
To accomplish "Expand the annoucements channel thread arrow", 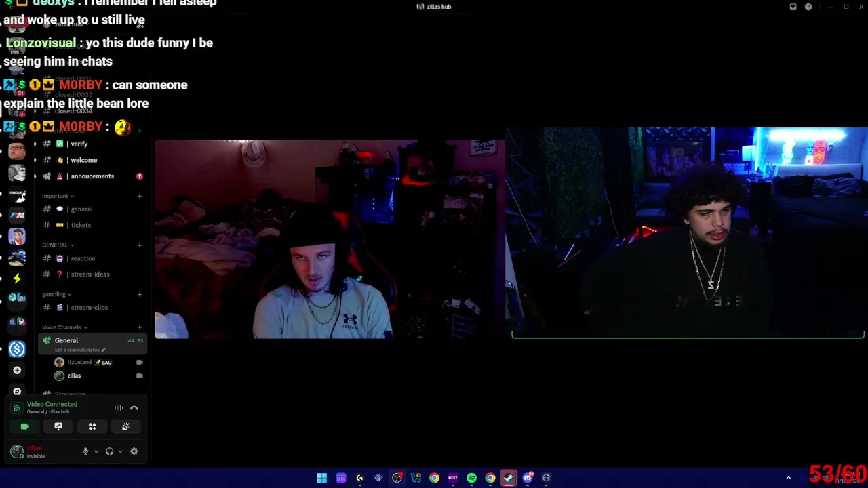I will pos(35,176).
